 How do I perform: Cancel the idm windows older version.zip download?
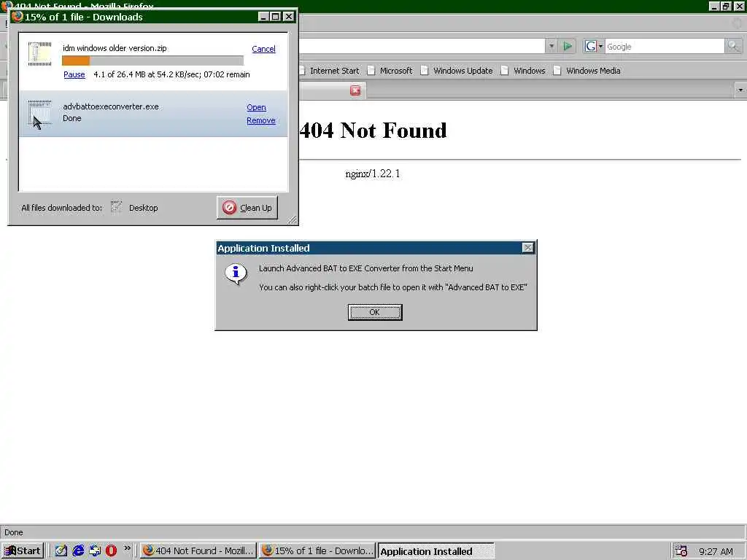(263, 49)
